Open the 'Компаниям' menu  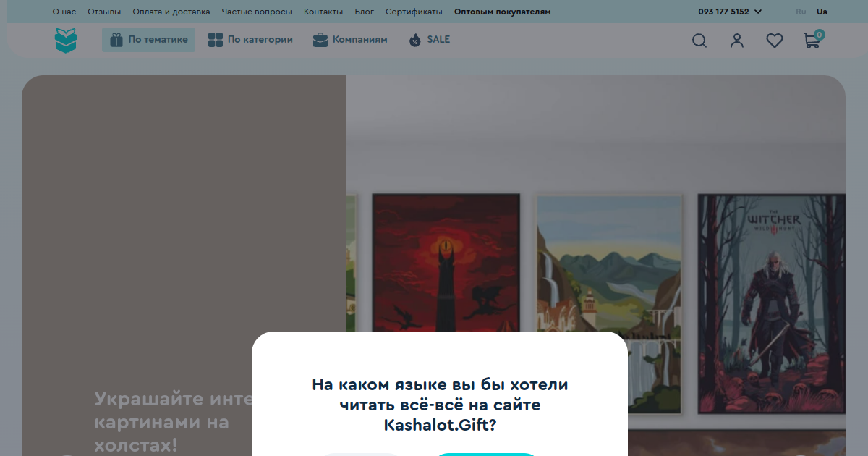(350, 40)
